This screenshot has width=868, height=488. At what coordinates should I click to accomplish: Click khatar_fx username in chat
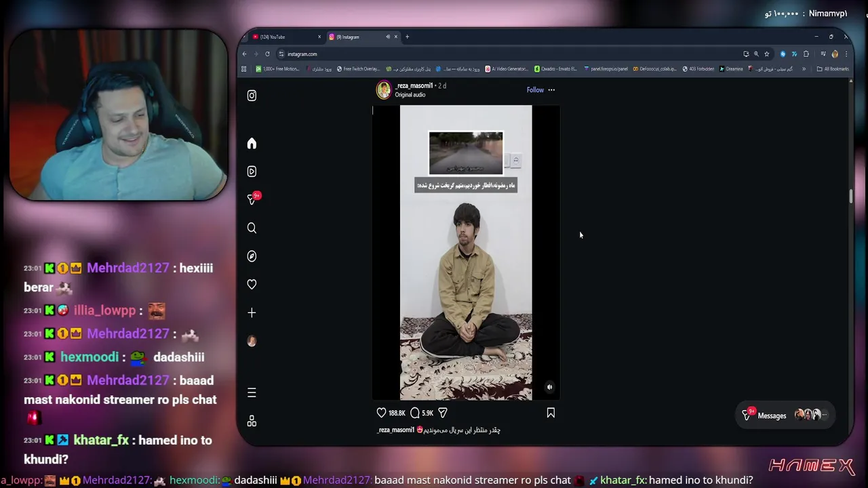(101, 441)
